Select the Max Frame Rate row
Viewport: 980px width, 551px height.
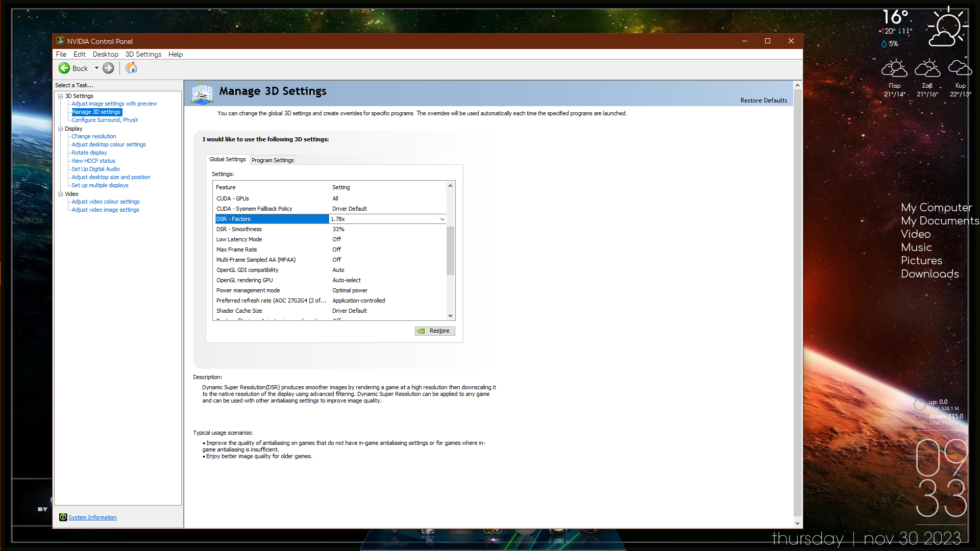tap(330, 249)
